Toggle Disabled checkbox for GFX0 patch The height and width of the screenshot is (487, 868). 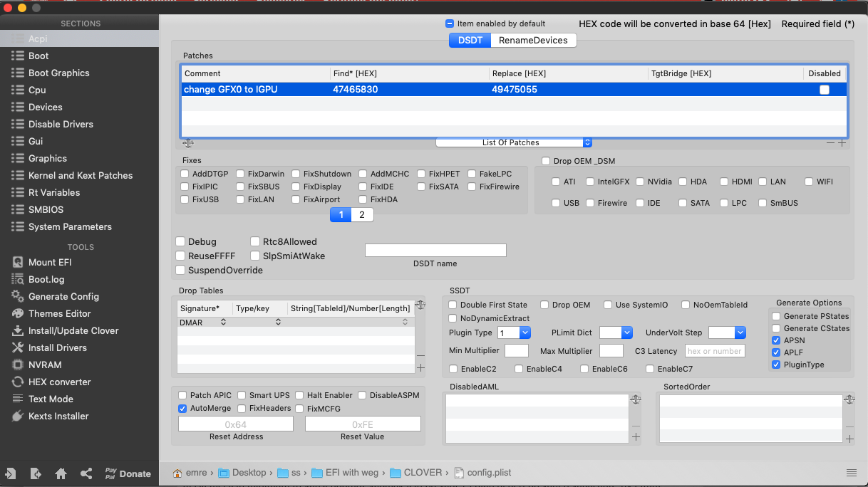[x=825, y=90]
